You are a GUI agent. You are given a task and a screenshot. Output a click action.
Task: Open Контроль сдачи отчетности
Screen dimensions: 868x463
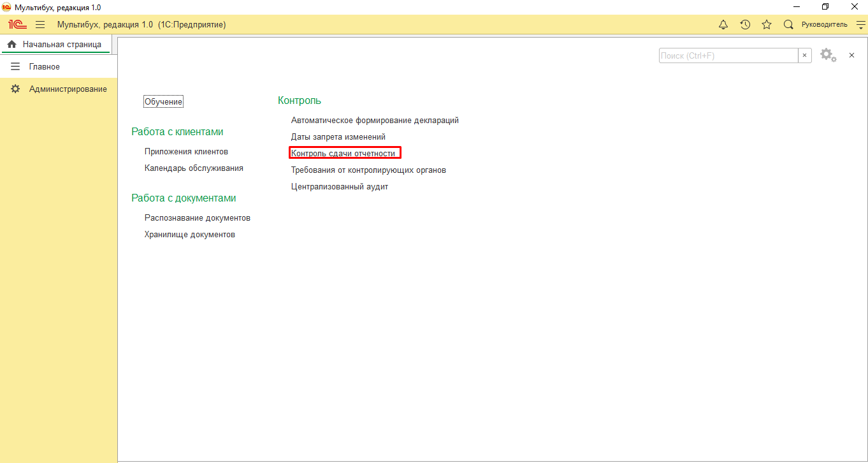(344, 153)
